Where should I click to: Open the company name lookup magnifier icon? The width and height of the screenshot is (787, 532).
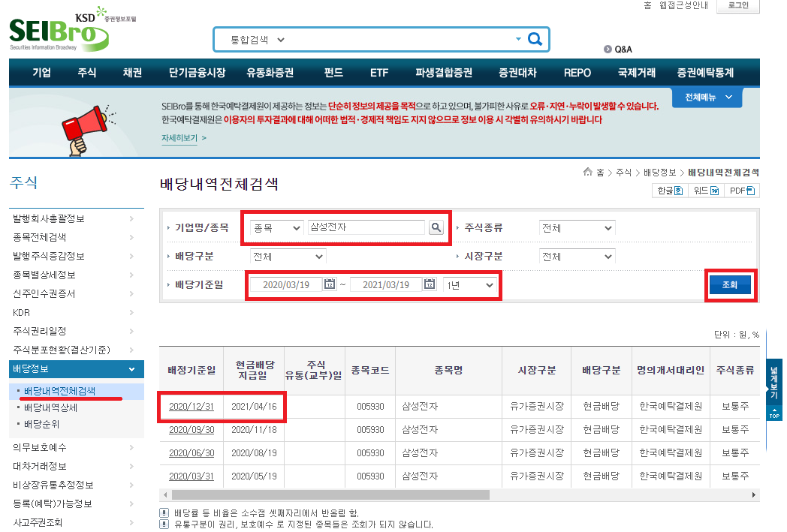click(x=436, y=227)
